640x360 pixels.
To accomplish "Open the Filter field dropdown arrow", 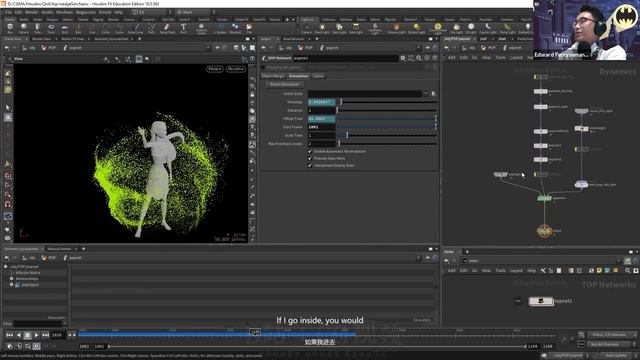I will click(x=64, y=324).
